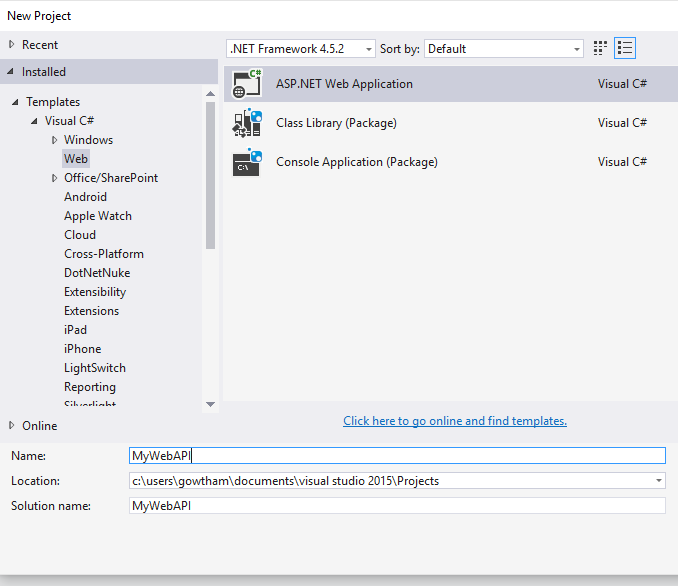Select the iPad template category

[75, 330]
